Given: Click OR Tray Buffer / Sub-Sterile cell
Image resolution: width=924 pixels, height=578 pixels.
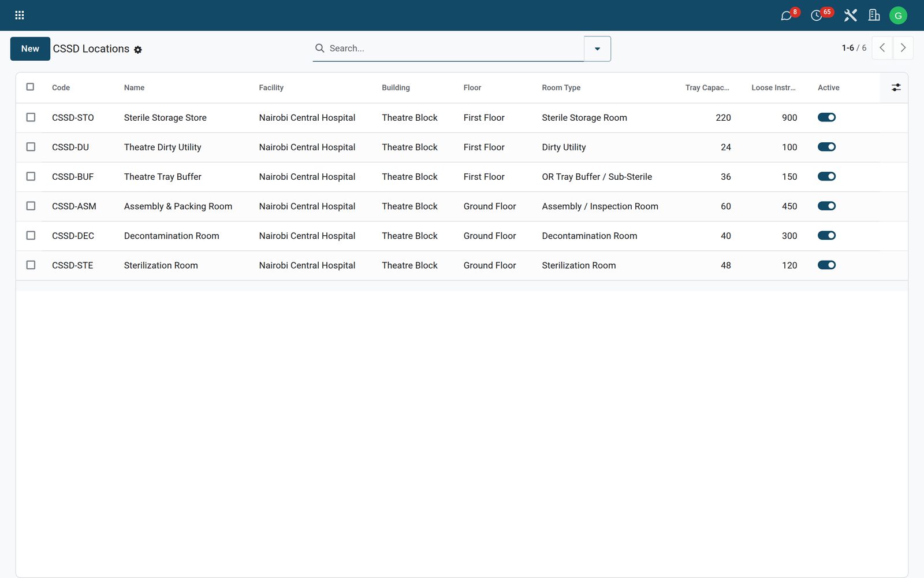Looking at the screenshot, I should (x=597, y=177).
